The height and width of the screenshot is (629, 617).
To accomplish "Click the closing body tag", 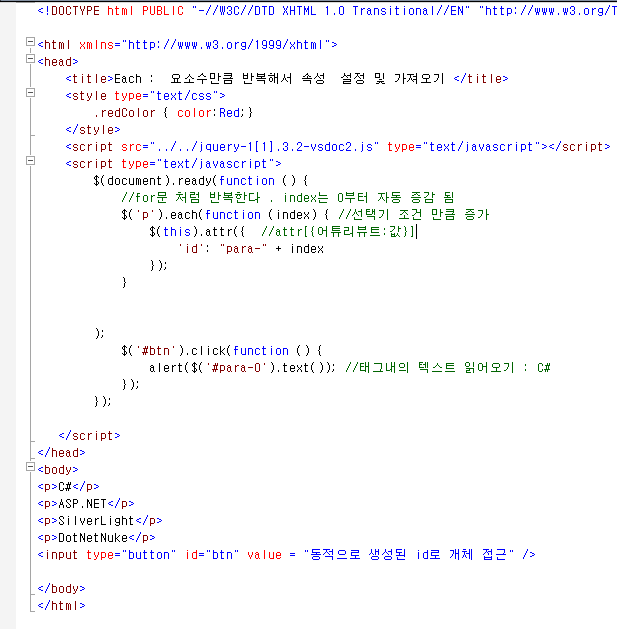I will click(61, 589).
